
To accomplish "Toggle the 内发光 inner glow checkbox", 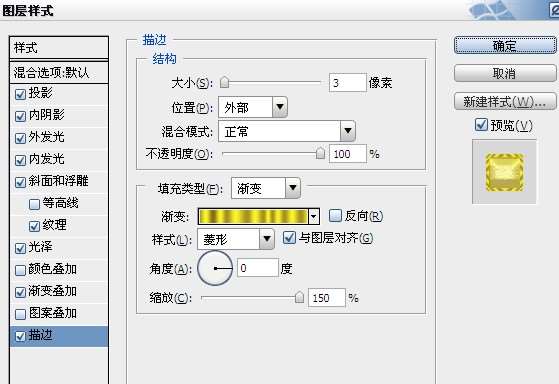I will tap(20, 160).
